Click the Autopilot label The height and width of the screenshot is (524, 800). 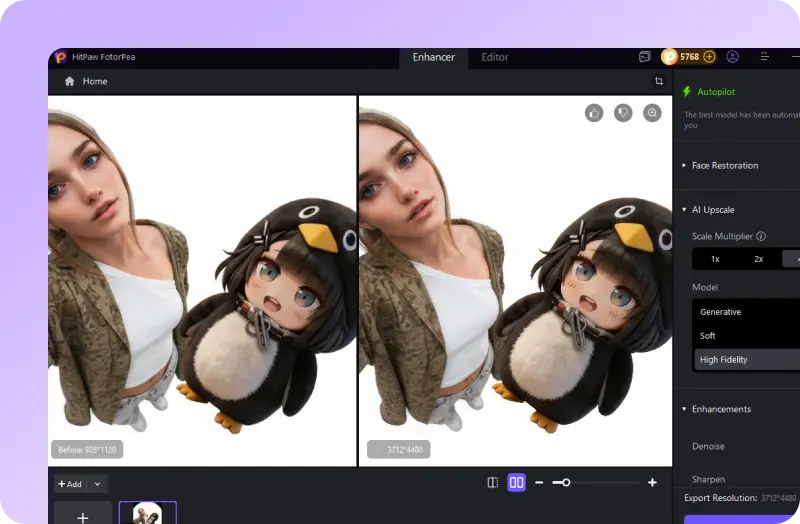[716, 92]
